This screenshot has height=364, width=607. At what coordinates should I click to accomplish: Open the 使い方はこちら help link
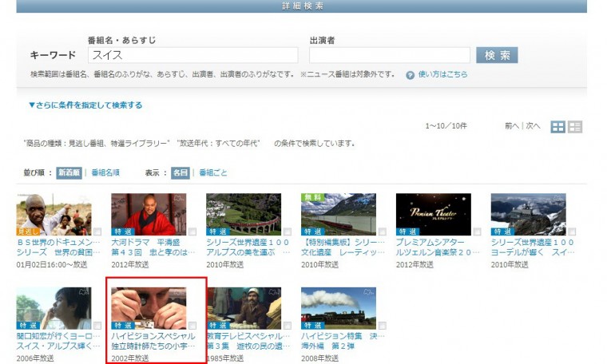[x=442, y=74]
